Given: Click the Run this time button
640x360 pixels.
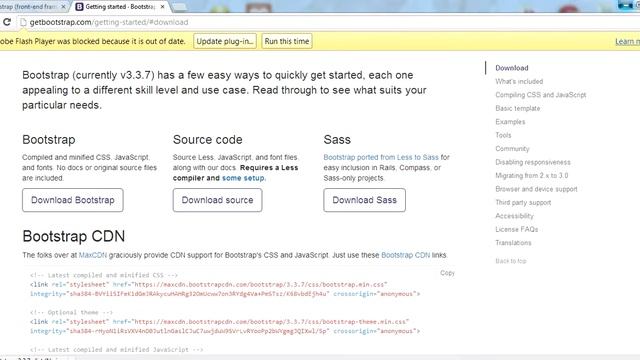Looking at the screenshot, I should [287, 41].
